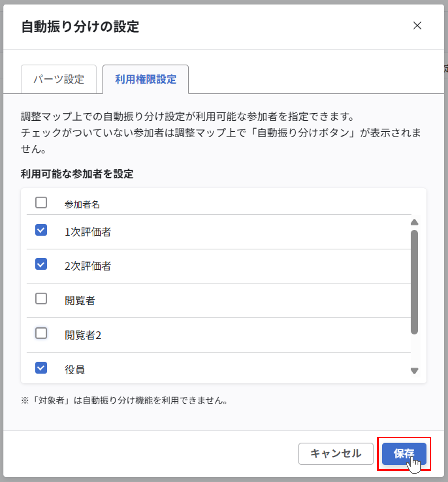The height and width of the screenshot is (482, 448).
Task: Close the 自動振り分けの設定 dialog
Action: pos(417,26)
